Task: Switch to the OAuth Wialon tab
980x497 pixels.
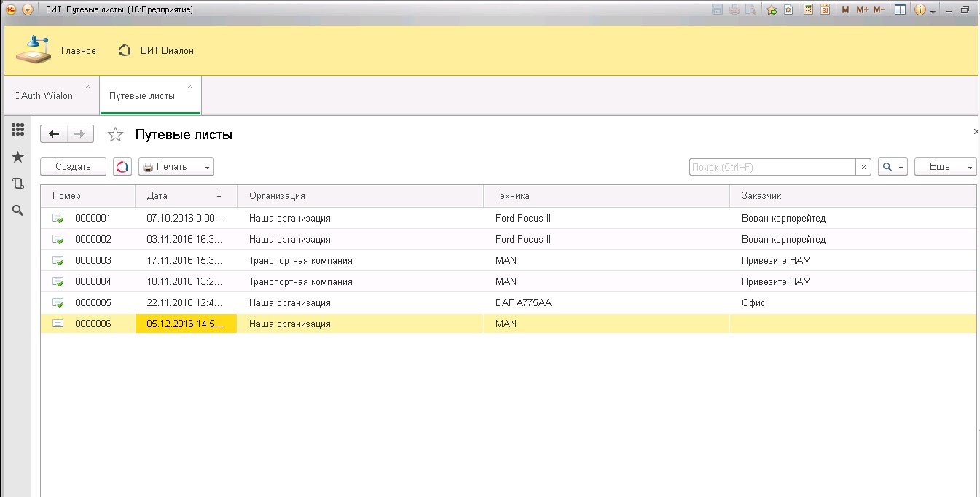Action: pyautogui.click(x=44, y=95)
